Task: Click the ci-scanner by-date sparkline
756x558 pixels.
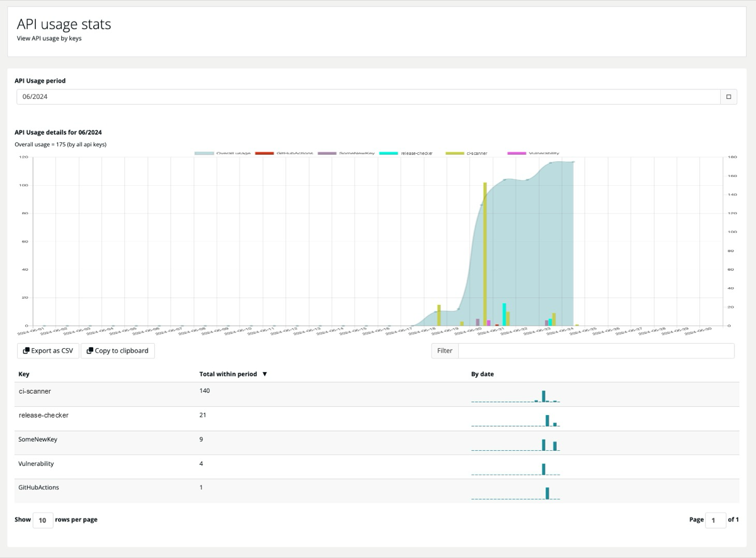Action: pyautogui.click(x=515, y=396)
